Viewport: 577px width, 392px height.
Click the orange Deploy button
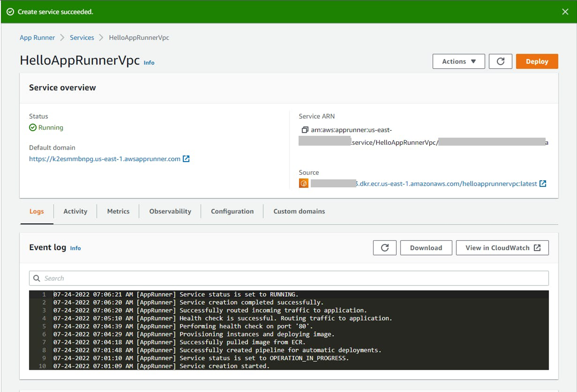coord(537,61)
